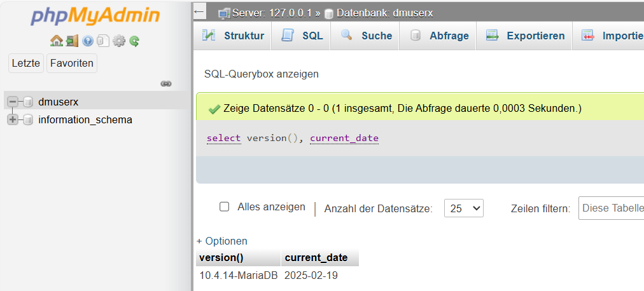Click the log out door icon

[x=72, y=41]
